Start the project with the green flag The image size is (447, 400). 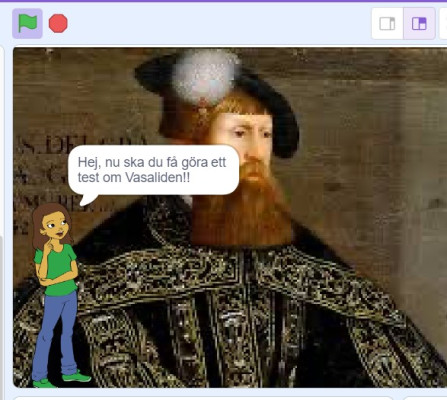coord(27,23)
